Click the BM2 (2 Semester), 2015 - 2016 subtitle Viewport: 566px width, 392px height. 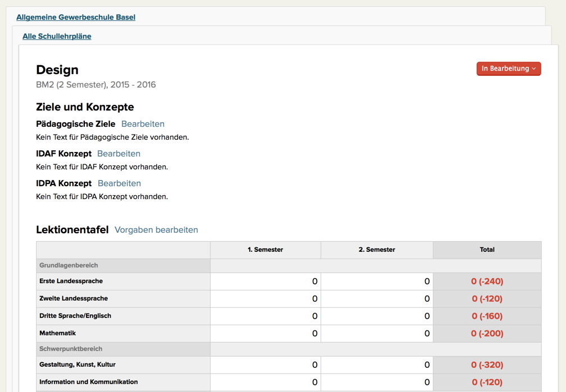(96, 85)
